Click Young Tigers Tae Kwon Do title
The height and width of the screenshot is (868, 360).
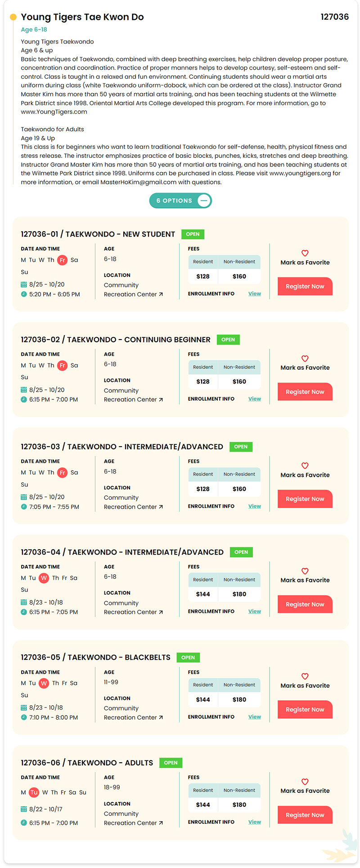point(82,17)
